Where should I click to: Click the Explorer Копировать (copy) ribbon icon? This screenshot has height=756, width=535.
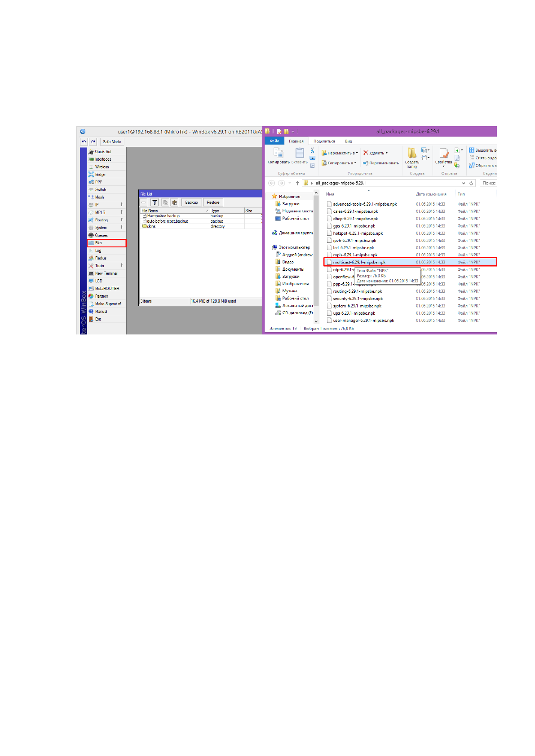279,156
